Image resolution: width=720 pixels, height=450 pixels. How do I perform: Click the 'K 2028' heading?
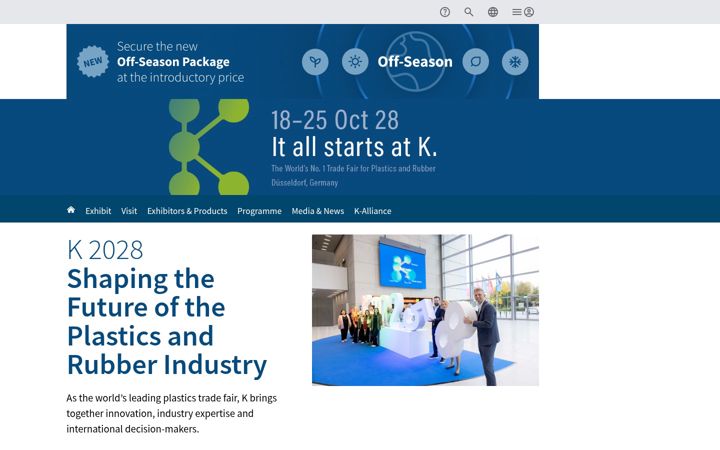(x=105, y=250)
